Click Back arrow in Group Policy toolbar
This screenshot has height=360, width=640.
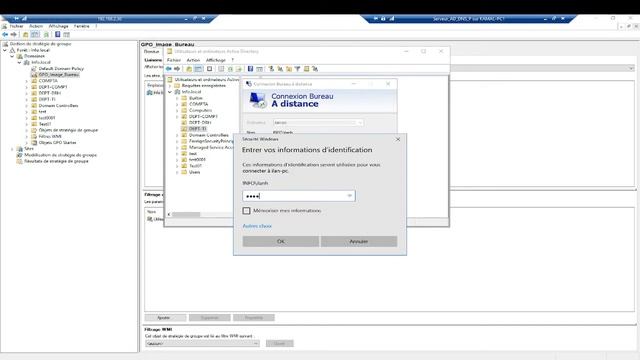[x=5, y=35]
